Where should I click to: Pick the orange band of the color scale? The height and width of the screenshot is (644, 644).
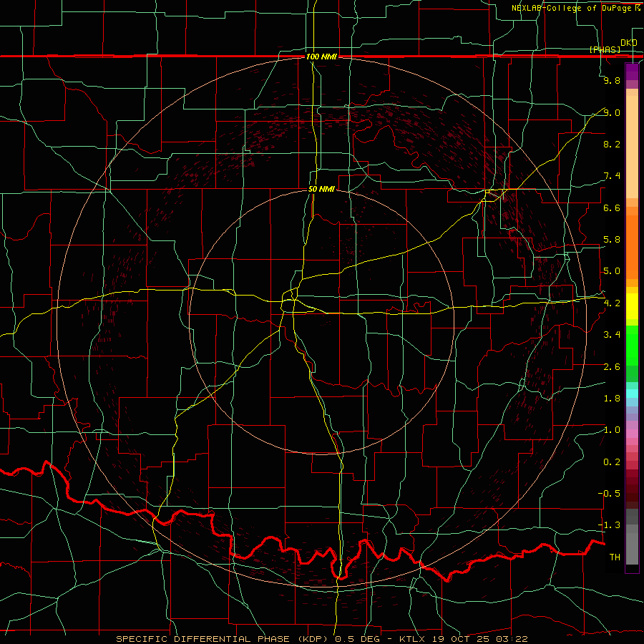[632, 247]
